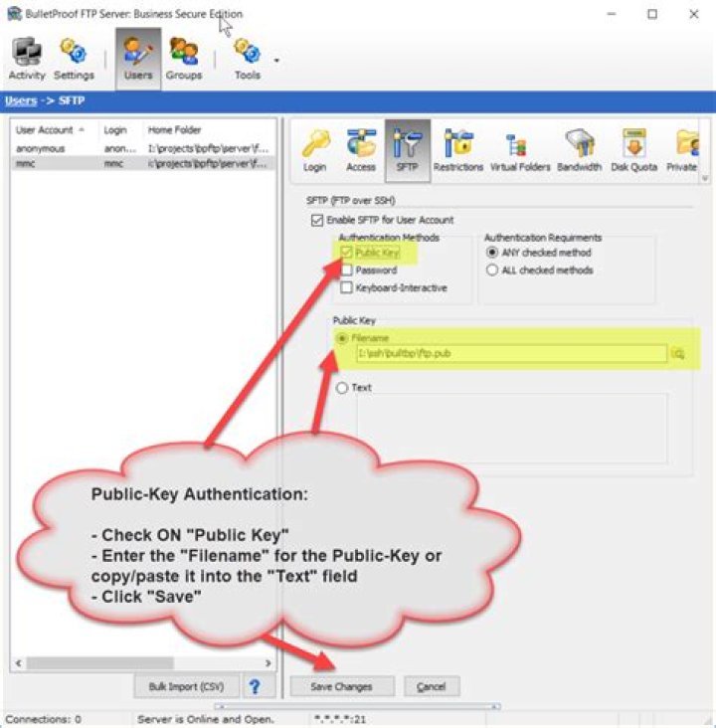Click the public key filename field

(511, 354)
